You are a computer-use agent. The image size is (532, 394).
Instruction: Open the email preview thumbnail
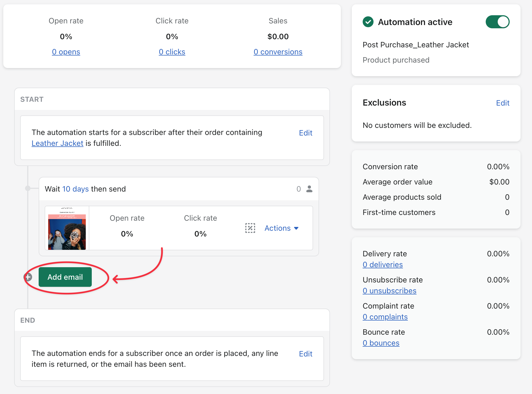[x=67, y=228]
